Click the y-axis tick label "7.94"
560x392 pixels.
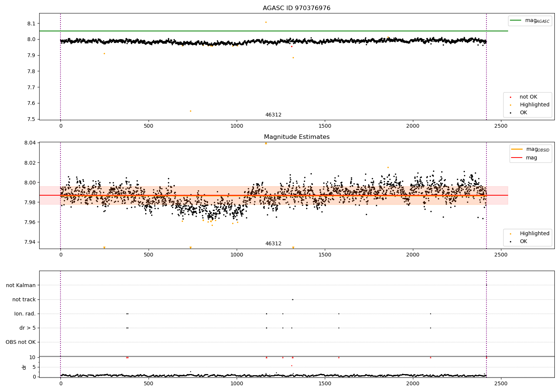(x=30, y=242)
